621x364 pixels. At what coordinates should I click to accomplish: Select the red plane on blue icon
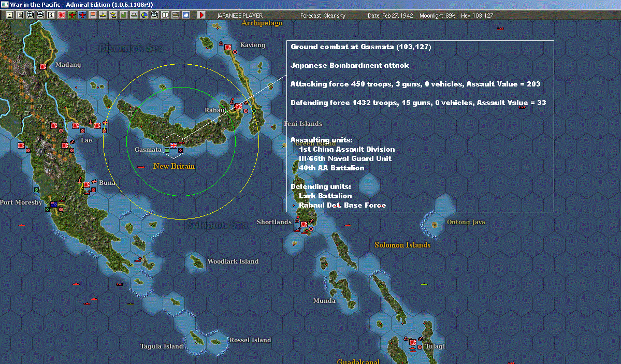pos(82,15)
